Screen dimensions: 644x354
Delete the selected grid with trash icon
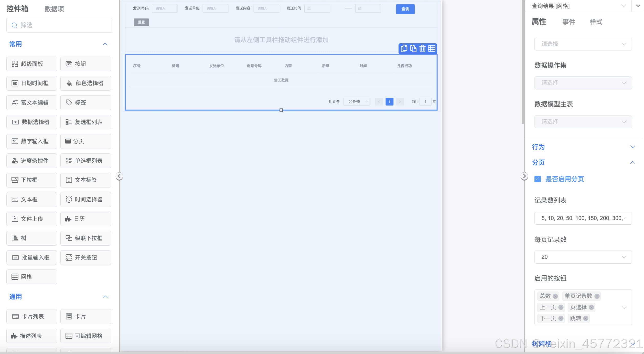coord(422,49)
